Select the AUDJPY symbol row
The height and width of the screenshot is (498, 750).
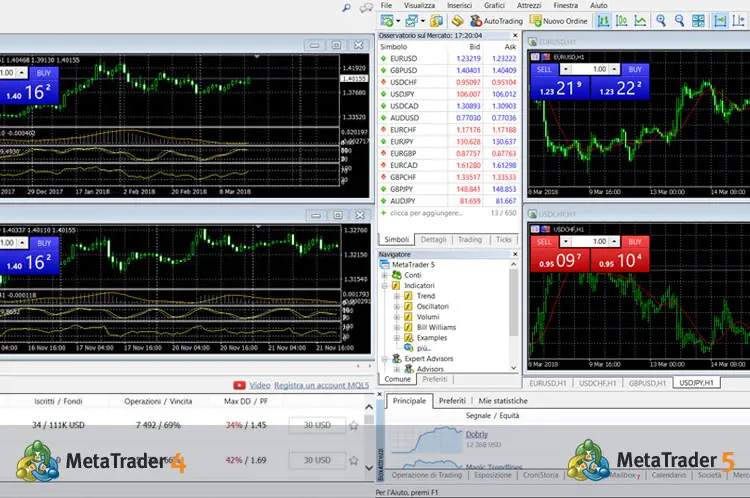pyautogui.click(x=448, y=201)
